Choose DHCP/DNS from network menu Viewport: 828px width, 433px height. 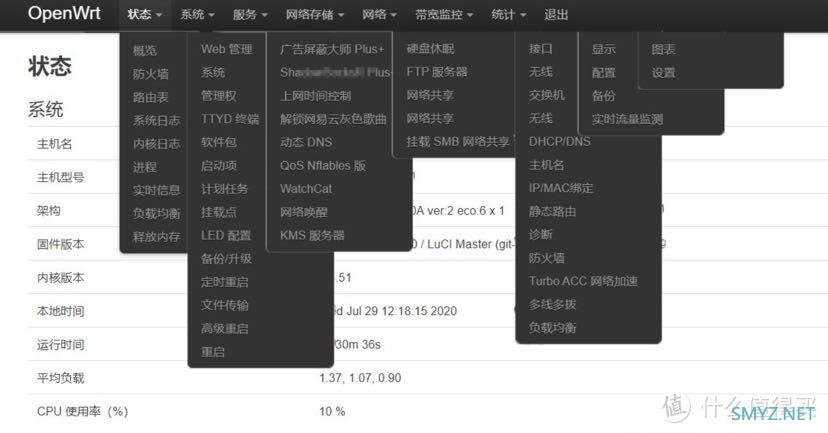pyautogui.click(x=560, y=142)
